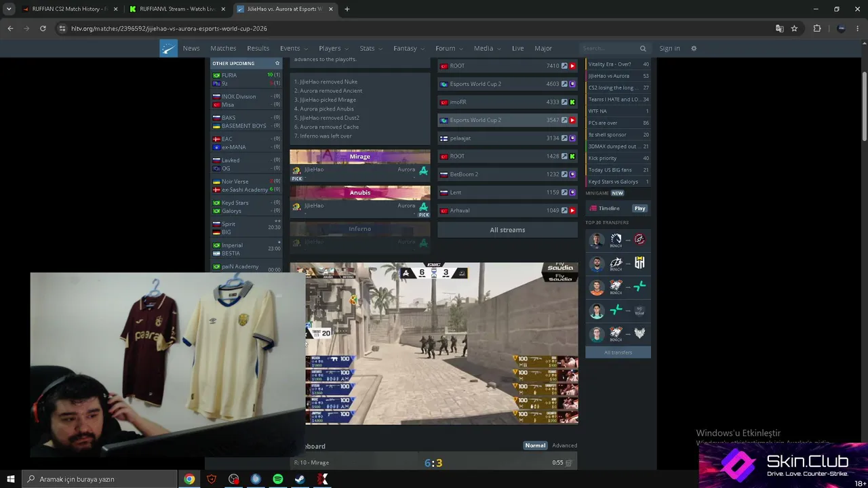This screenshot has width=868, height=488.
Task: Switch scoreboard to Normal view
Action: coord(535,445)
